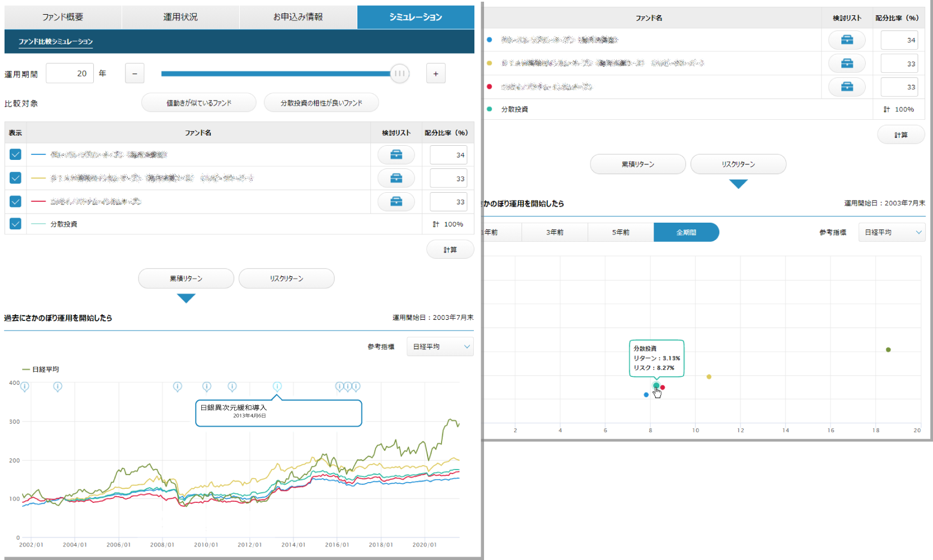The height and width of the screenshot is (560, 933).
Task: Open the ファンド概要 tab
Action: [63, 17]
